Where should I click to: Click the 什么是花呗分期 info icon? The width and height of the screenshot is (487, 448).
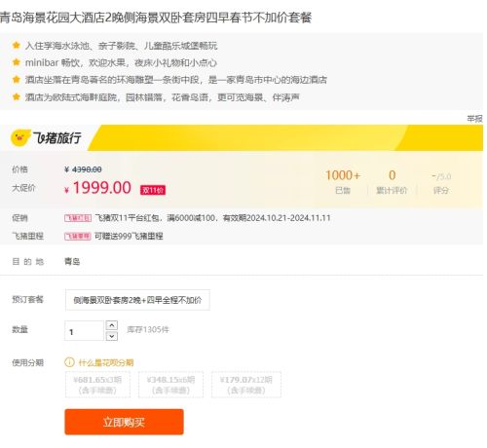[69, 362]
